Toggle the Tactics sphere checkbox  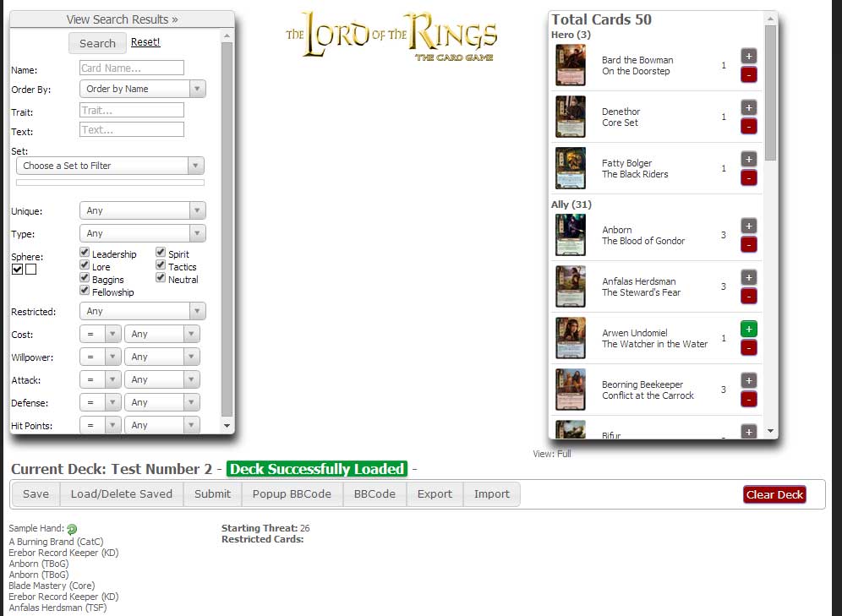tap(161, 265)
